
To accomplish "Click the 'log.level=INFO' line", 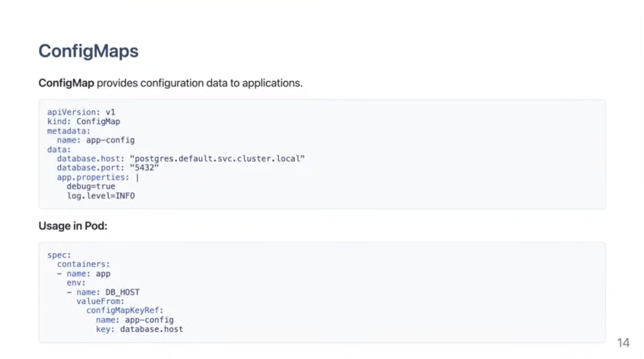I will 101,196.
